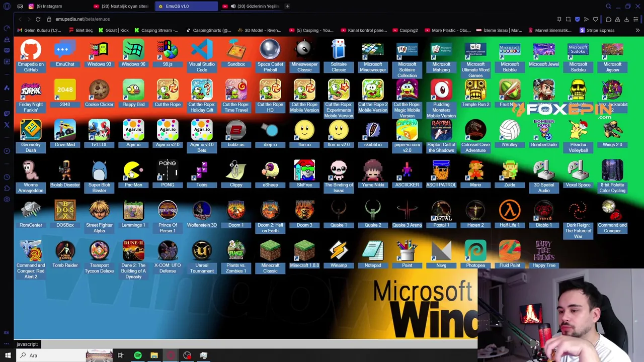Open the Gelen Kutusu bookmark
The height and width of the screenshot is (362, 644).
click(39, 30)
